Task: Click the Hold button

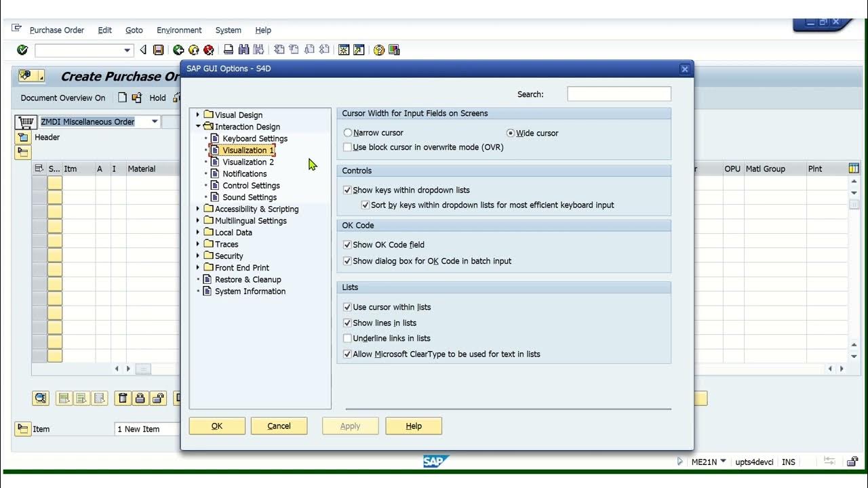Action: pos(157,98)
